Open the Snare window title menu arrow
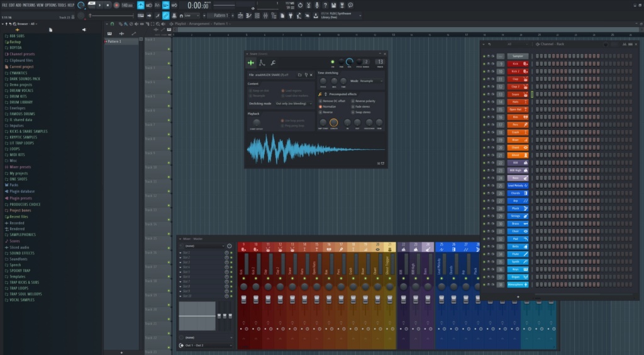The height and width of the screenshot is (355, 644). coord(247,54)
